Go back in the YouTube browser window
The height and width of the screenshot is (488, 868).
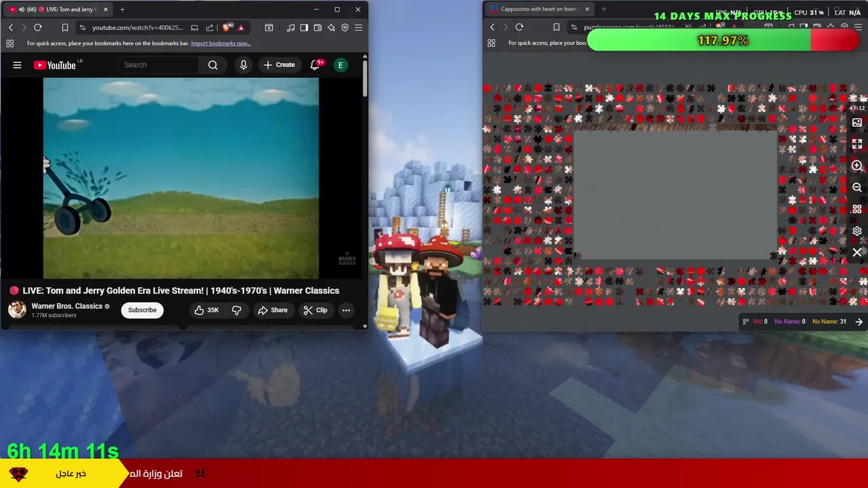[x=11, y=28]
